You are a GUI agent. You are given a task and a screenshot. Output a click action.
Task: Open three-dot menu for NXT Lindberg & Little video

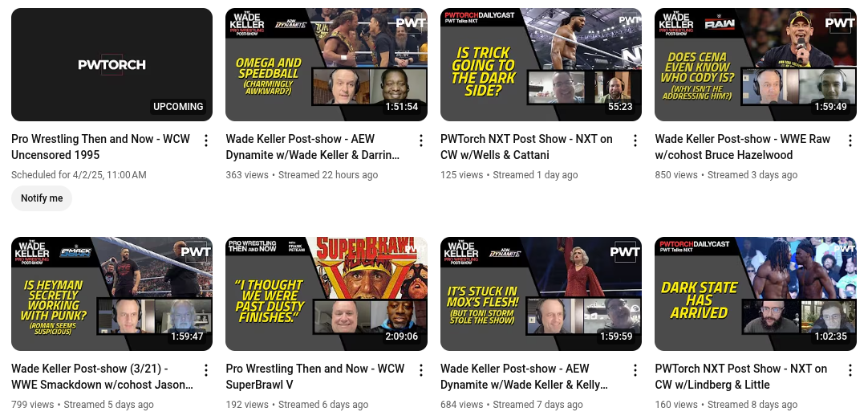click(x=850, y=370)
